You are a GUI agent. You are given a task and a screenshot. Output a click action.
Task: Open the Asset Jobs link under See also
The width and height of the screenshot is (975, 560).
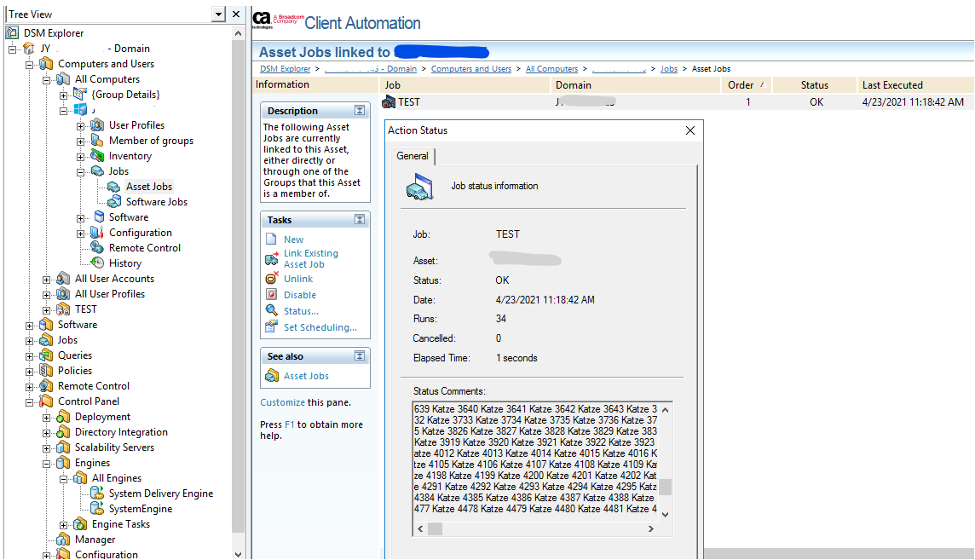click(x=306, y=376)
